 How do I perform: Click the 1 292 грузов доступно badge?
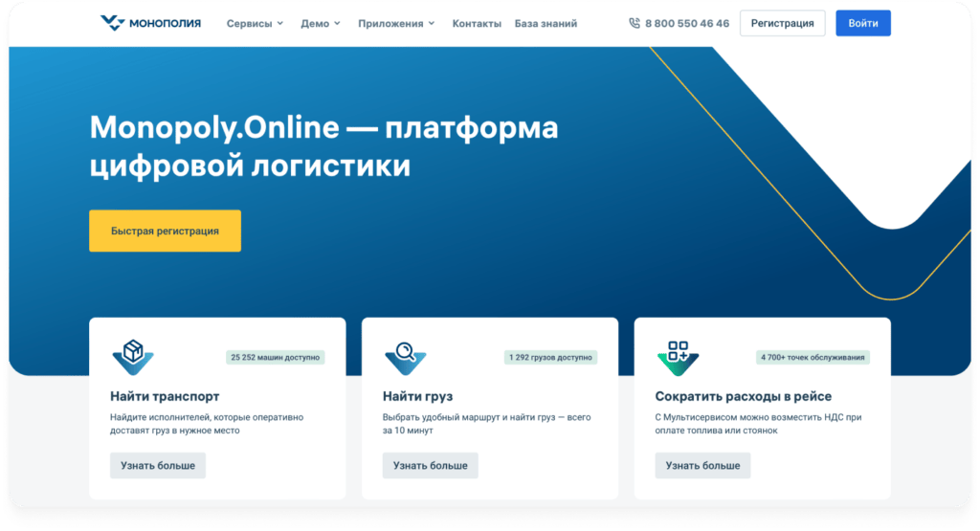point(550,357)
